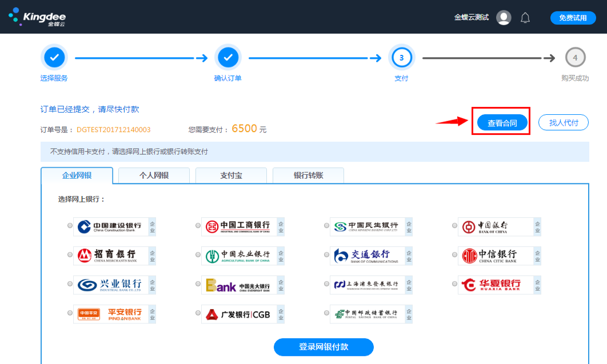This screenshot has width=607, height=364.
Task: Click the 金蝶云测试 account name
Action: pos(472,17)
